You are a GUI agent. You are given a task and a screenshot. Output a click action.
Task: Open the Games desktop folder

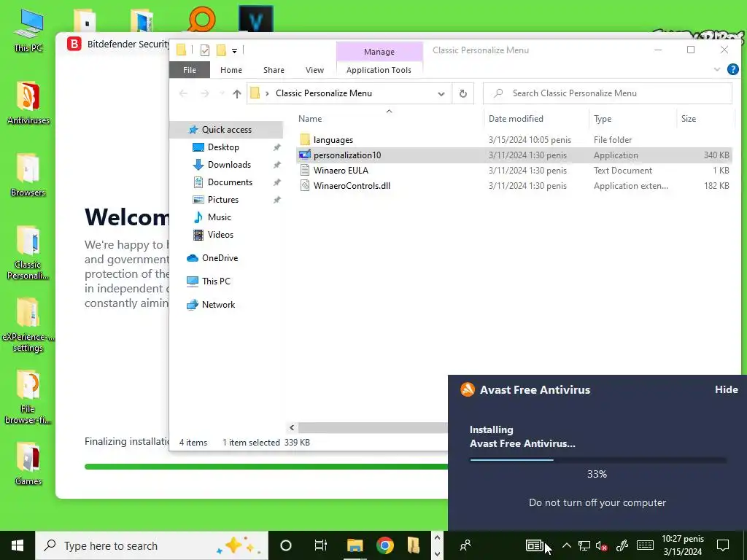coord(28,464)
